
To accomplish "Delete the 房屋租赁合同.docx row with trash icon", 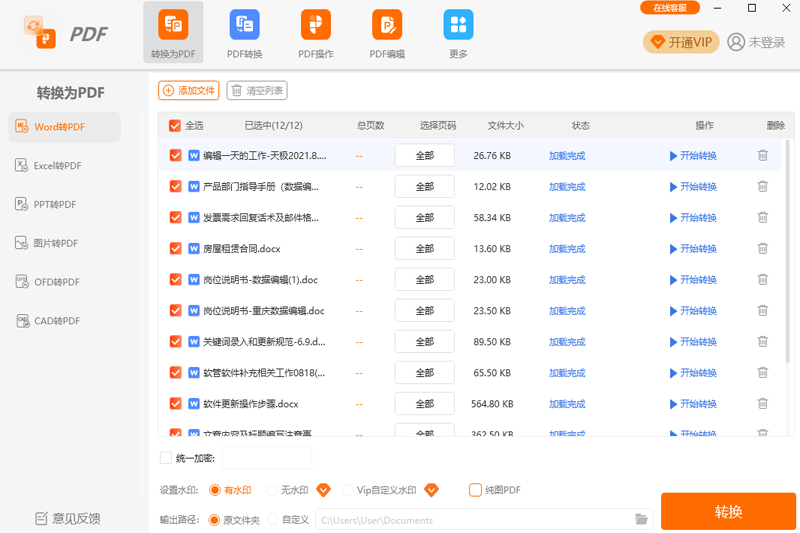I will coord(763,249).
